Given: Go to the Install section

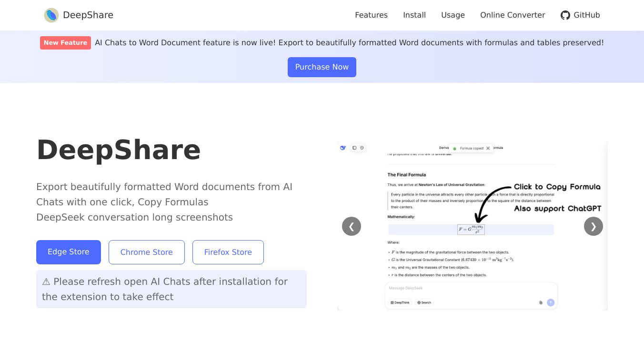Looking at the screenshot, I should coord(414,15).
